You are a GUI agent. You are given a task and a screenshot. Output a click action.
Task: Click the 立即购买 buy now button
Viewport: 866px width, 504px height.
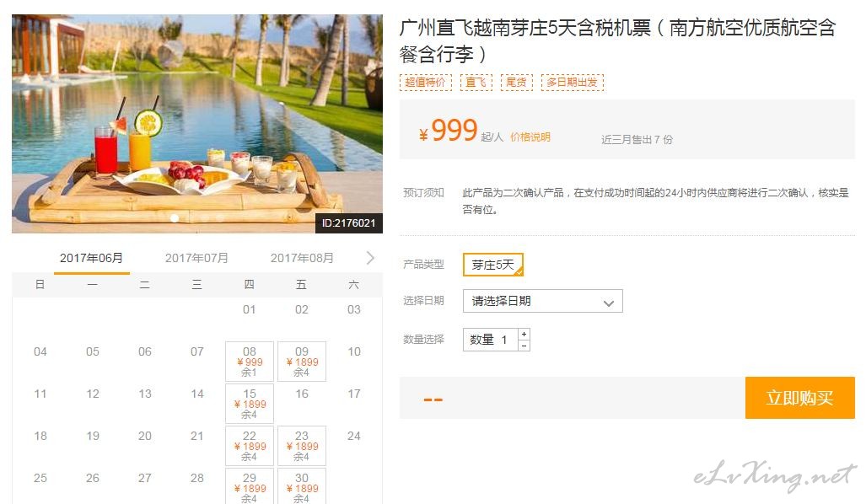799,398
